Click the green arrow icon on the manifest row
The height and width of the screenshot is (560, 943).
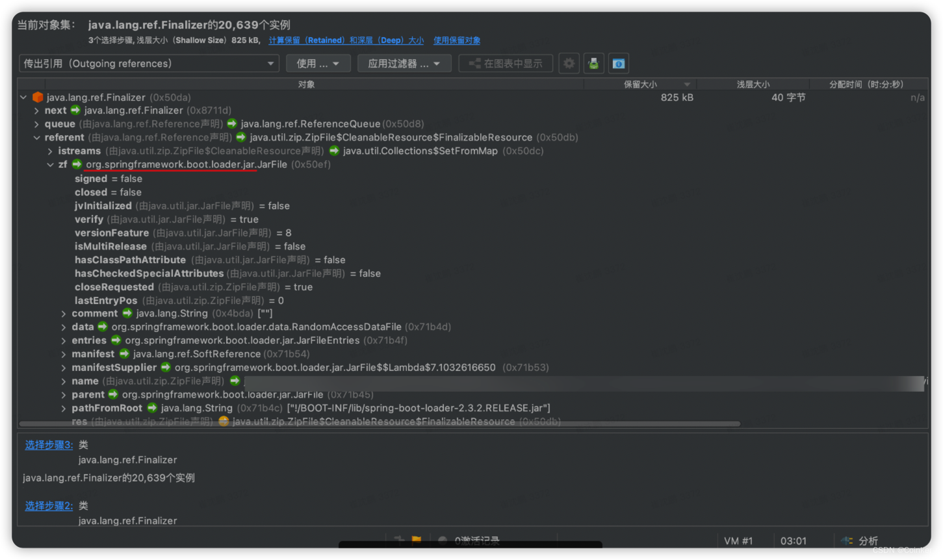click(x=124, y=354)
